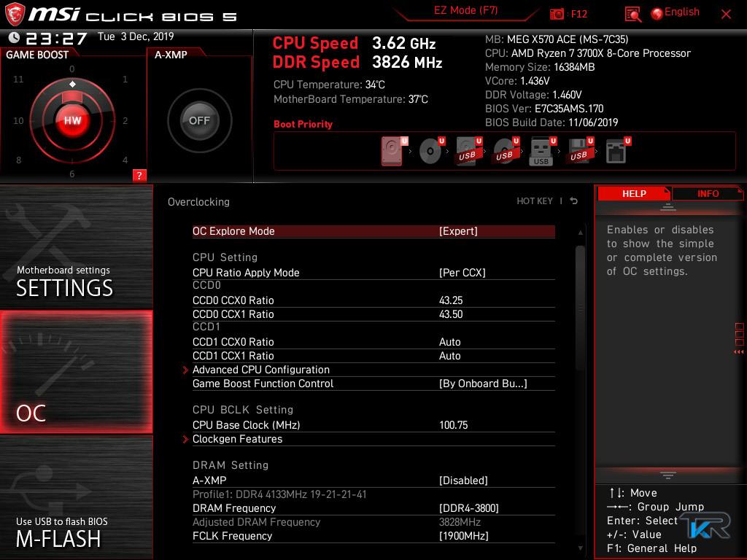Switch to the INFO tab
The height and width of the screenshot is (560, 747).
(x=708, y=193)
